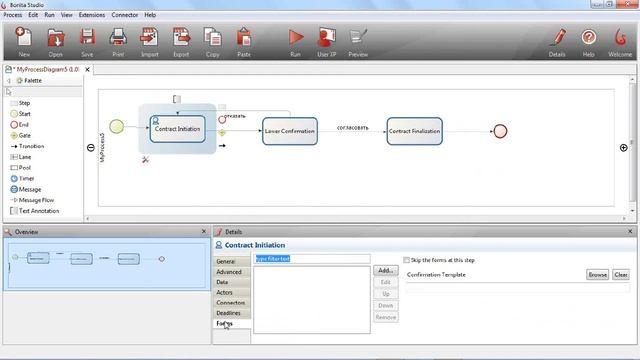Enable Skip the forms at this step
Image resolution: width=640 pixels, height=360 pixels.
407,260
